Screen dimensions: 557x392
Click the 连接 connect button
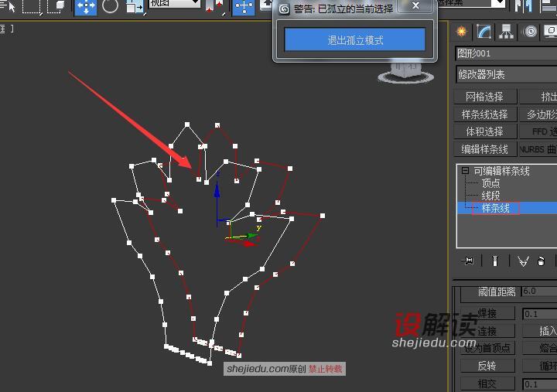(487, 331)
